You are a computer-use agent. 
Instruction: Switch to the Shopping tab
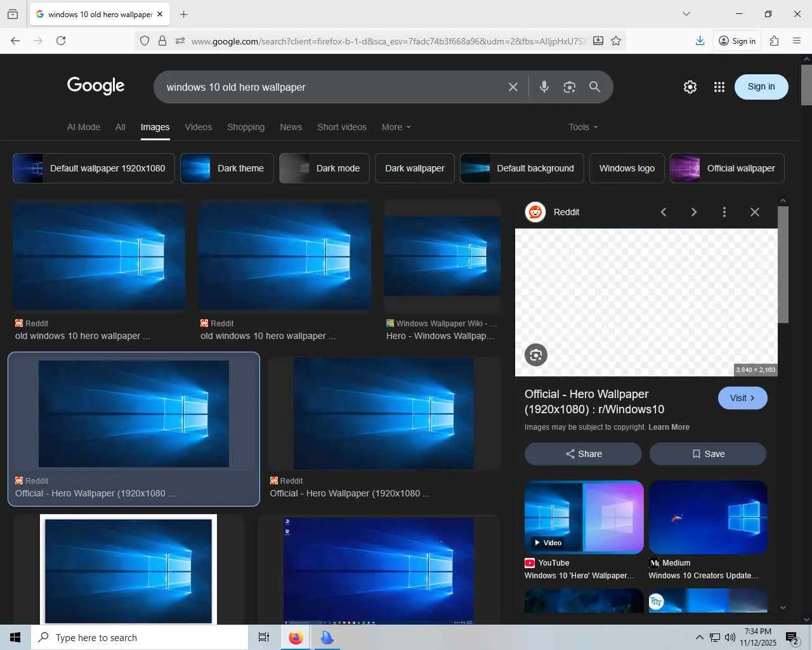[246, 127]
